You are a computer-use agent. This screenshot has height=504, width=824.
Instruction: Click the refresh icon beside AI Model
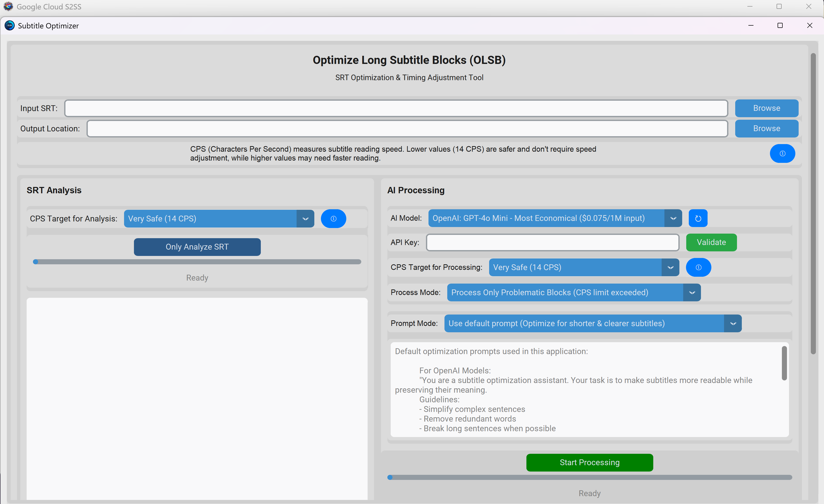point(698,218)
